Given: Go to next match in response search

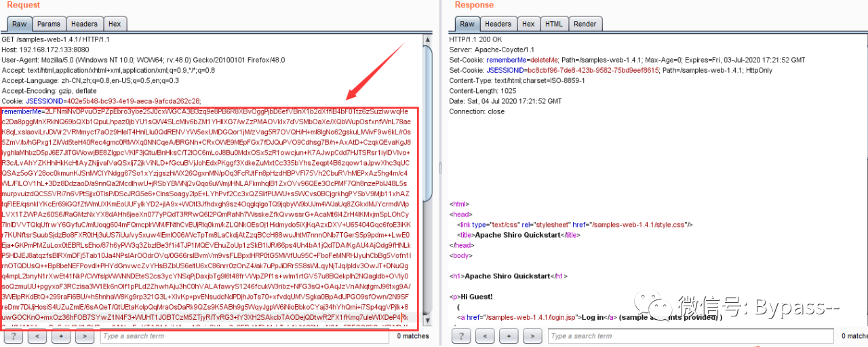Looking at the screenshot, I should coord(533,335).
